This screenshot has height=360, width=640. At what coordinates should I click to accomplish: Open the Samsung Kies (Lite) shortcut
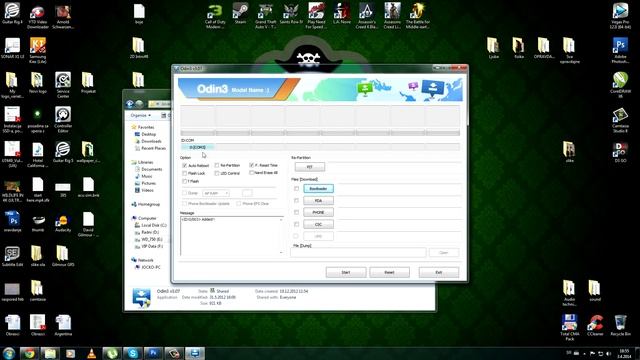coord(38,51)
